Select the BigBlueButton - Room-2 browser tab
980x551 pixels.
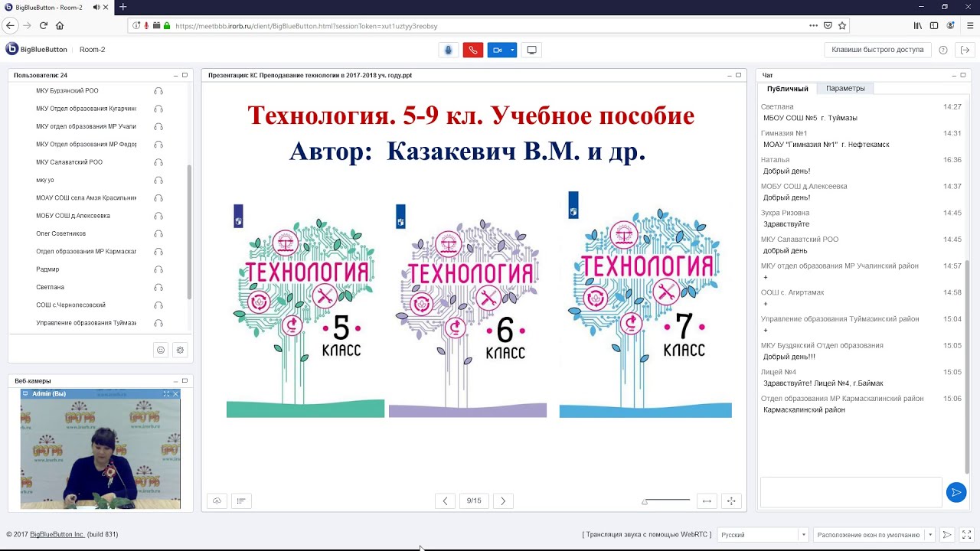[x=57, y=7]
